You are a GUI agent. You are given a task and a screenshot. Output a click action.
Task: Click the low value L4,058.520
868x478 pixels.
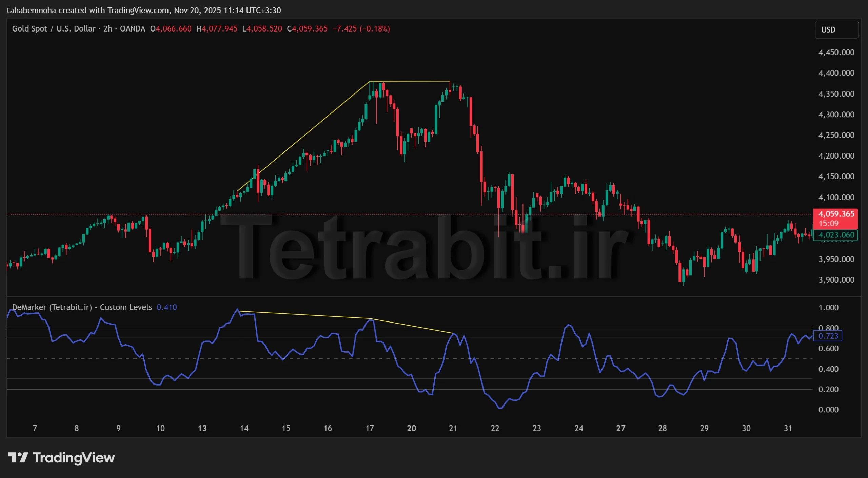pos(262,29)
